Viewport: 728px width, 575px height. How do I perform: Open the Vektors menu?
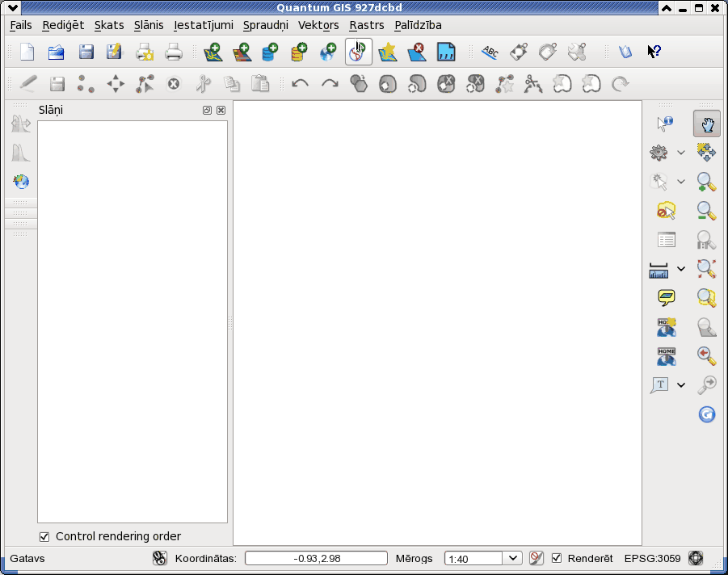point(318,25)
